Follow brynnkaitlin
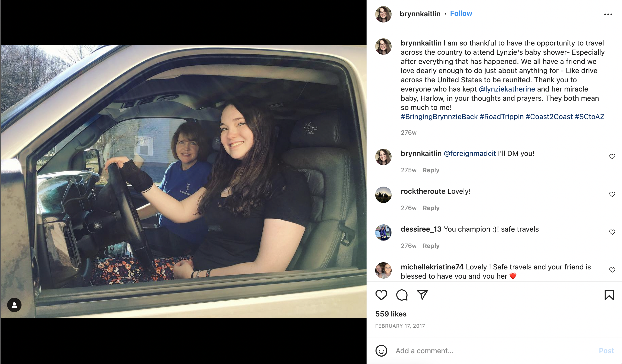 (x=461, y=14)
